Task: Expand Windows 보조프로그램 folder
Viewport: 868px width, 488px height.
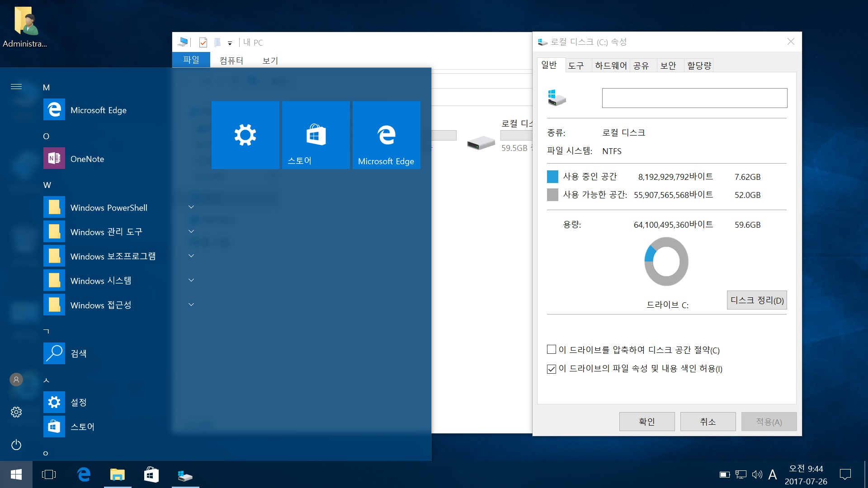Action: 191,256
